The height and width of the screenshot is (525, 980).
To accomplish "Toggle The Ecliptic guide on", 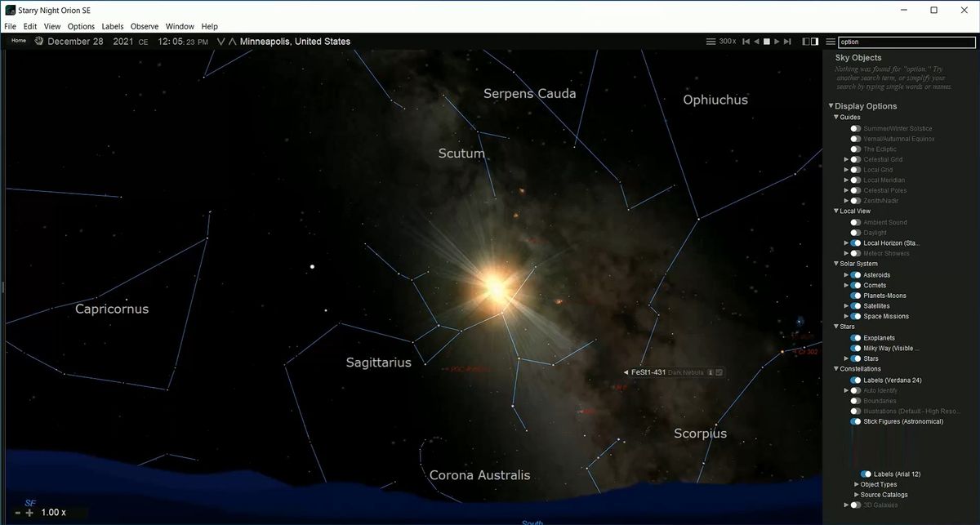I will (855, 149).
